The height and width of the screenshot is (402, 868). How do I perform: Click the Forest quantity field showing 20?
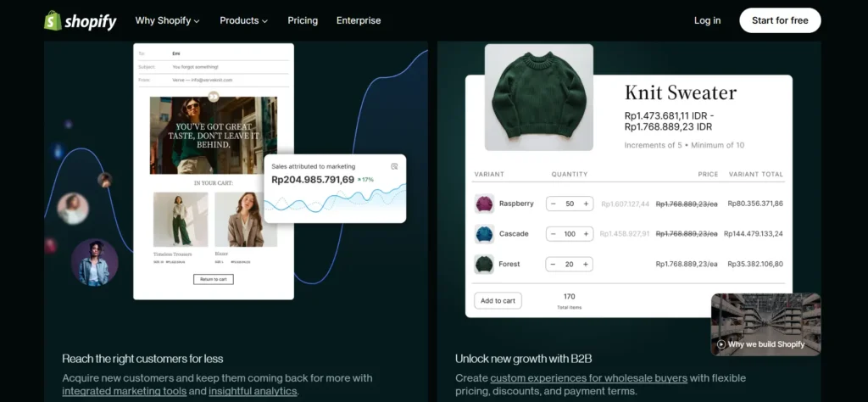pyautogui.click(x=570, y=264)
